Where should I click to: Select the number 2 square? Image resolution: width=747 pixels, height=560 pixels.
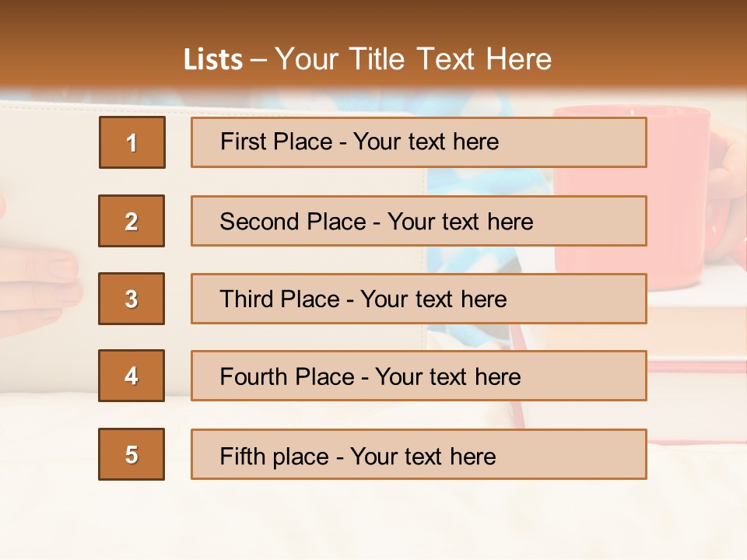click(x=132, y=221)
